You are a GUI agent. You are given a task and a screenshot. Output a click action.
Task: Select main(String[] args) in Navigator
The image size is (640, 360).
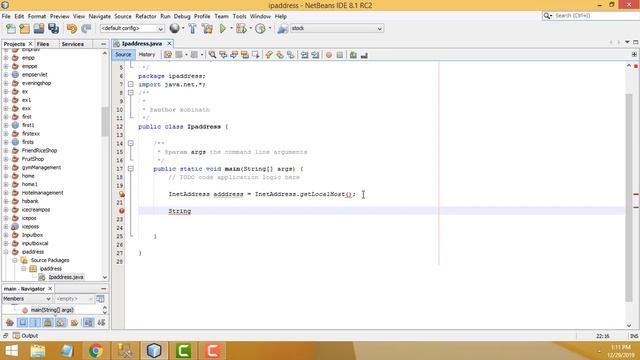click(x=52, y=310)
